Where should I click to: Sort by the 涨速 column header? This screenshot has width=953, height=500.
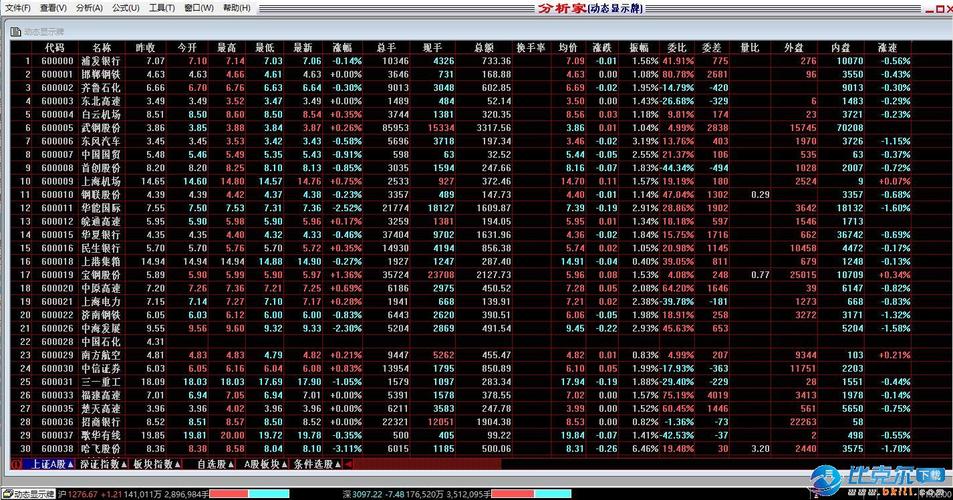click(x=887, y=47)
